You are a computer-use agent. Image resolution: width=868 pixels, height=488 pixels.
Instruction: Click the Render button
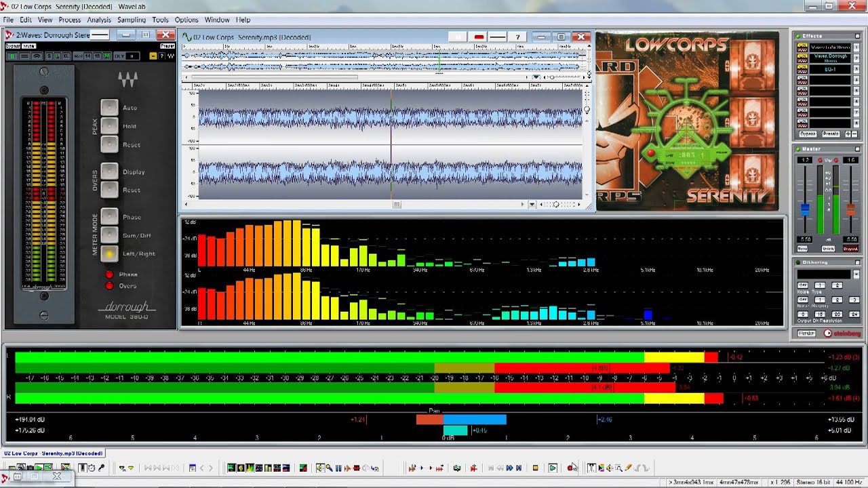[x=806, y=333]
